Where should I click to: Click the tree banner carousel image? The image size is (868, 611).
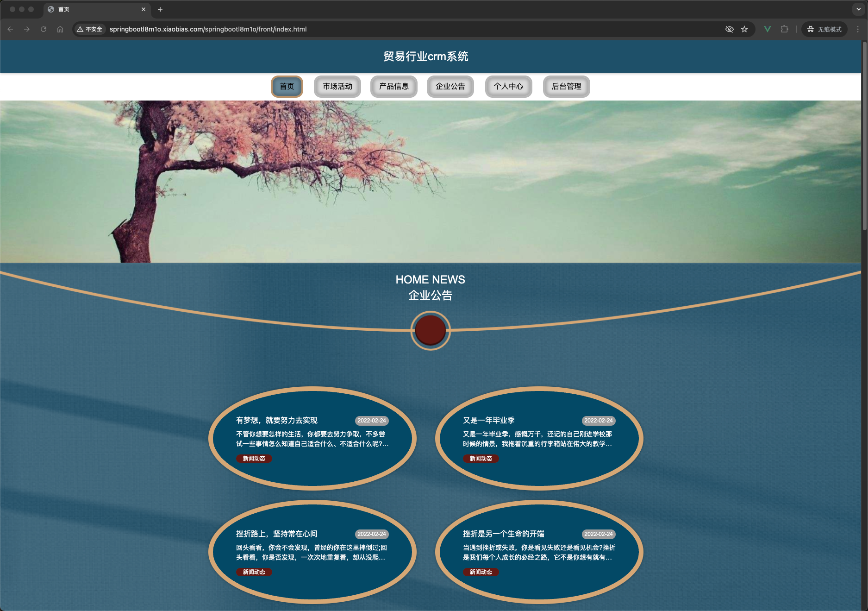point(431,182)
